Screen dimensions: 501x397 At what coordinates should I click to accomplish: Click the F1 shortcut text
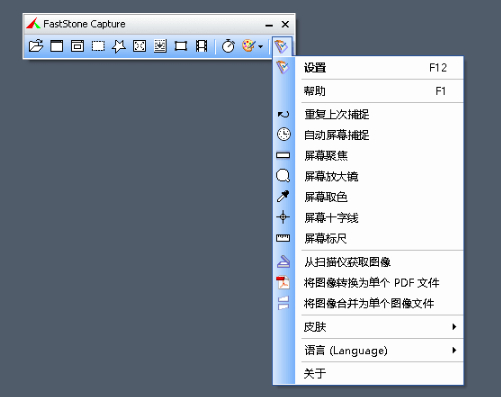point(441,91)
